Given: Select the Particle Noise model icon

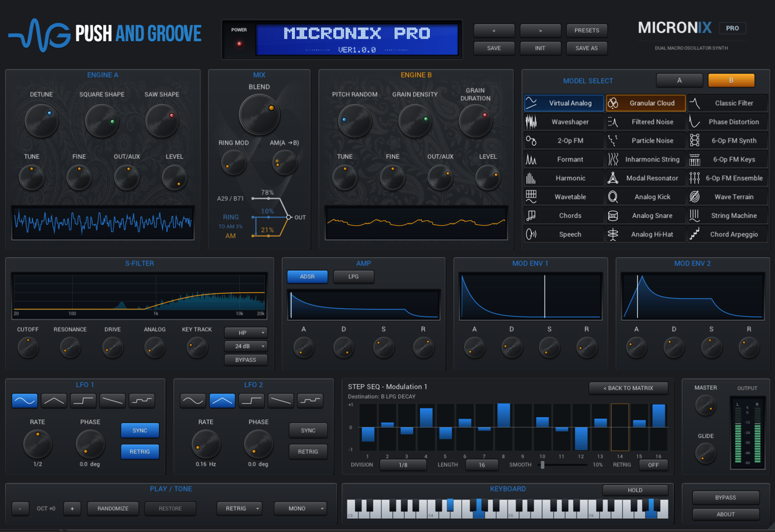Looking at the screenshot, I should (x=613, y=141).
